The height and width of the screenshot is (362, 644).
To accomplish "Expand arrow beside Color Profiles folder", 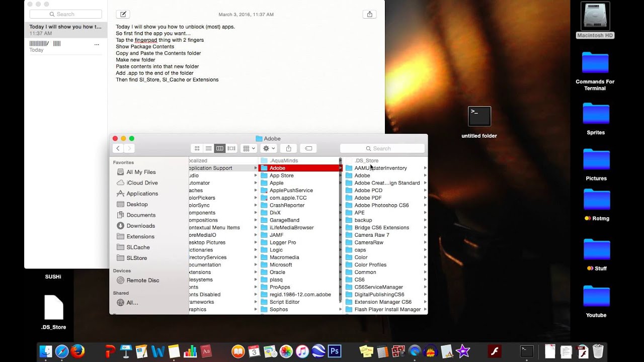I will [x=426, y=264].
